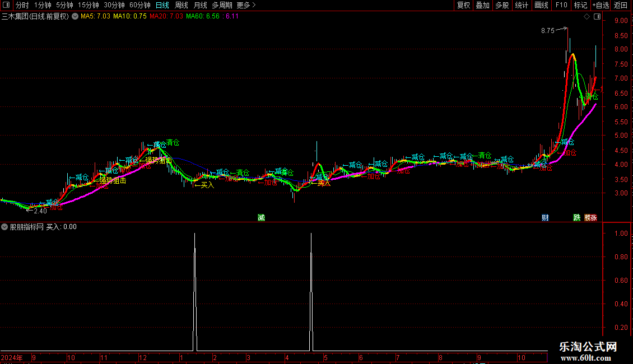633x364 pixels.
Task: Click the 9.00 price axis label
Action: pos(621,21)
